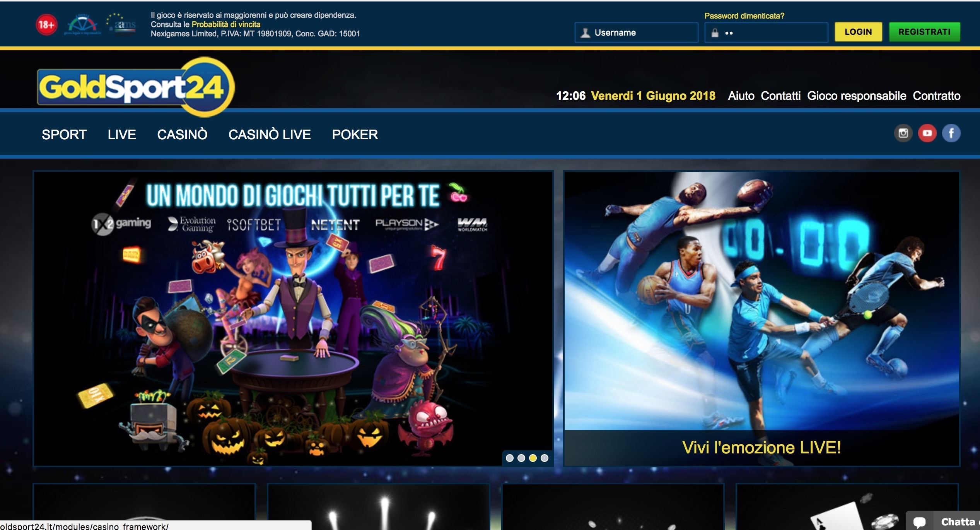Viewport: 980px width, 530px height.
Task: Click the 12:06 clock text
Action: point(571,96)
